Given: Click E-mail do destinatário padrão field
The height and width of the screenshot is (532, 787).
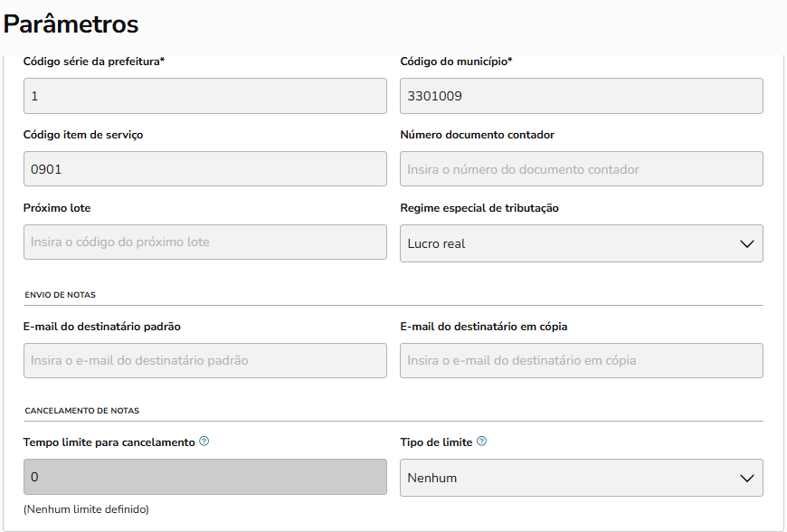Looking at the screenshot, I should point(204,360).
